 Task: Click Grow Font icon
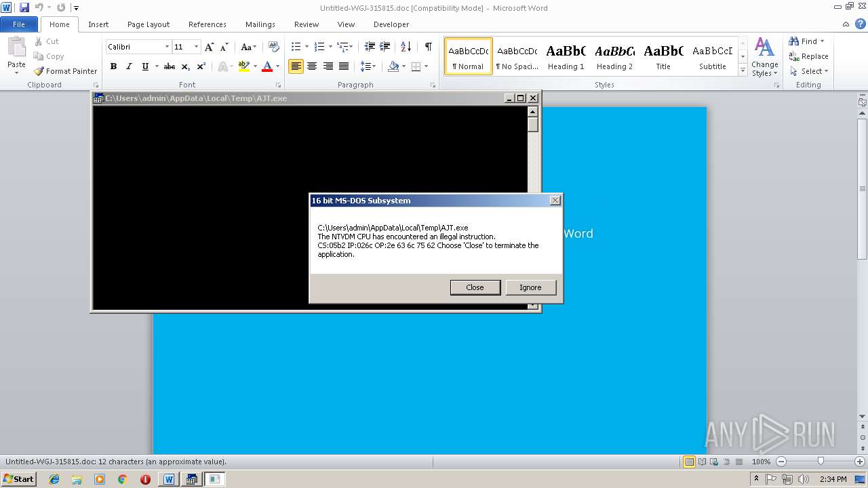point(210,47)
